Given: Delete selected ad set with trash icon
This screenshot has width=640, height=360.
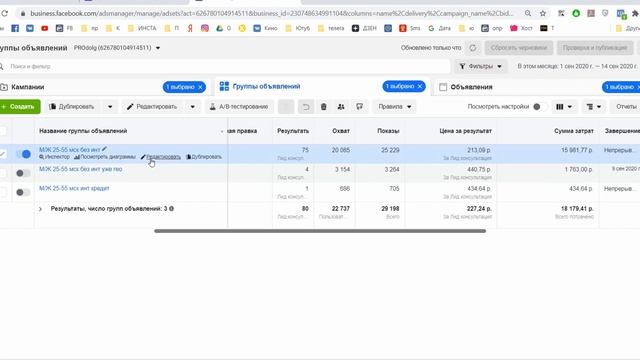Looking at the screenshot, I should tap(324, 107).
